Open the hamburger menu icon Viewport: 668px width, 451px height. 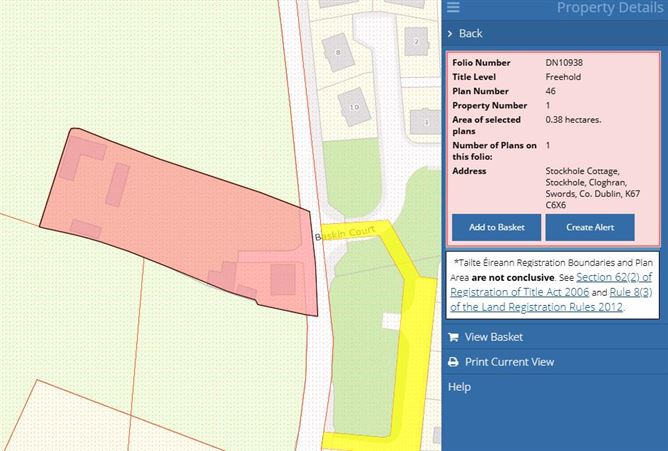click(x=453, y=7)
